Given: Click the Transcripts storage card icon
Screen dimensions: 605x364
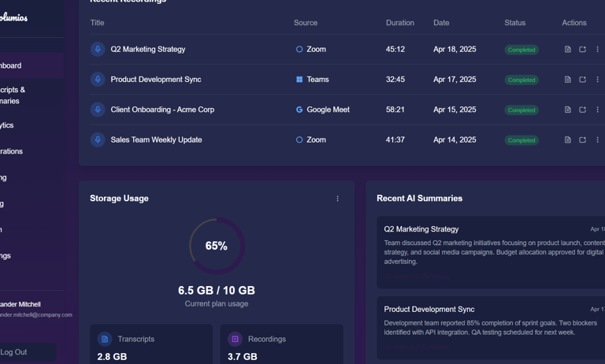Looking at the screenshot, I should 105,339.
